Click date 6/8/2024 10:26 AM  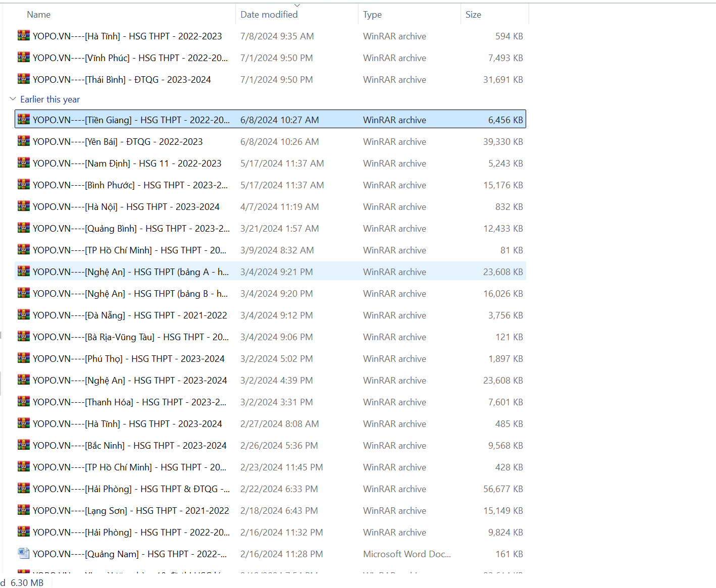[x=280, y=142]
